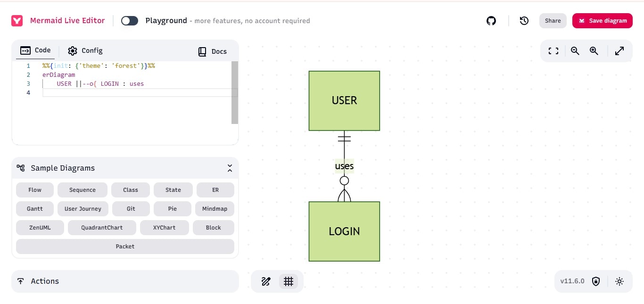The image size is (644, 304).
Task: Open the GitHub repository icon
Action: pyautogui.click(x=491, y=21)
